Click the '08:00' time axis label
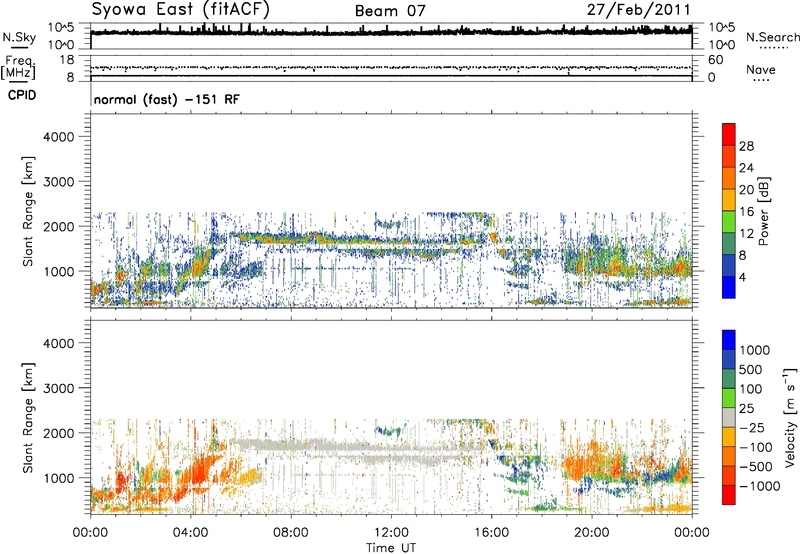800x554 pixels. [291, 533]
